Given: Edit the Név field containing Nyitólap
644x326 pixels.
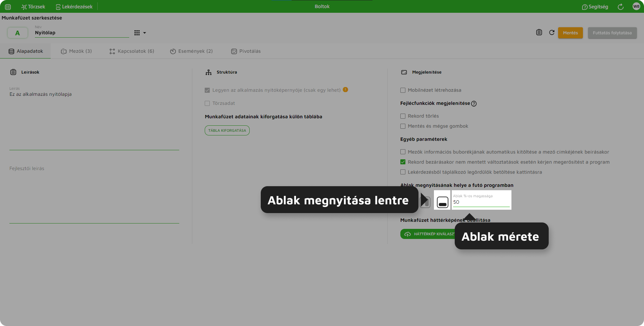Looking at the screenshot, I should 82,33.
